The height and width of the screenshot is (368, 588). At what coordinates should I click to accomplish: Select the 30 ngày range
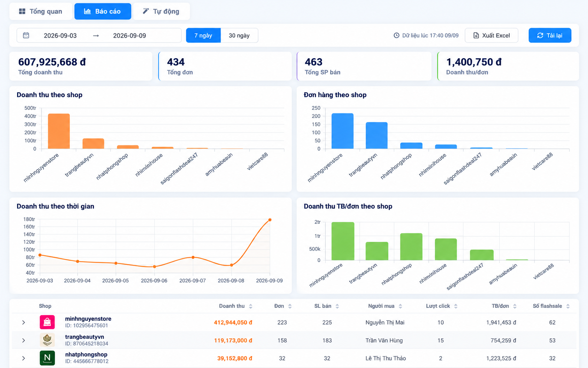point(239,36)
